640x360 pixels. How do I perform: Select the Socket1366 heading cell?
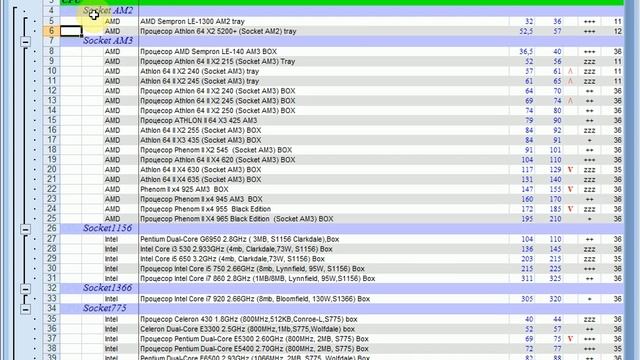pyautogui.click(x=108, y=288)
